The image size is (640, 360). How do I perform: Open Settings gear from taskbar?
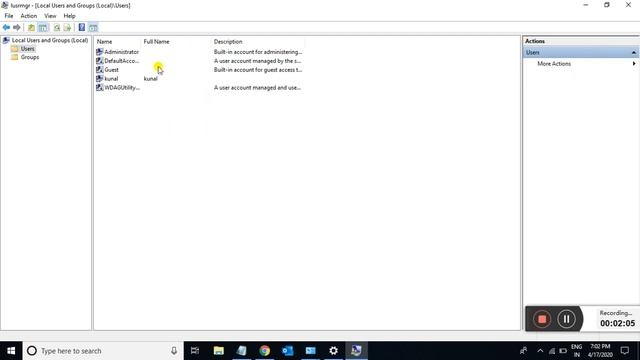333,351
